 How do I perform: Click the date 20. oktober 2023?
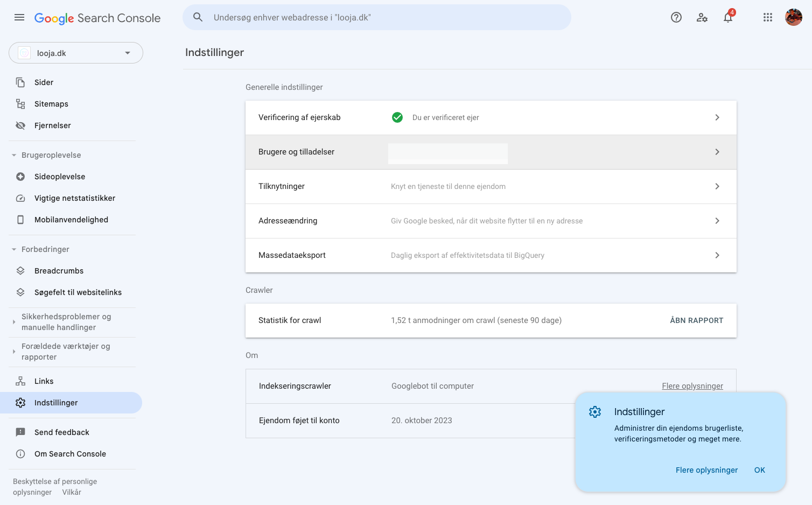pos(422,420)
